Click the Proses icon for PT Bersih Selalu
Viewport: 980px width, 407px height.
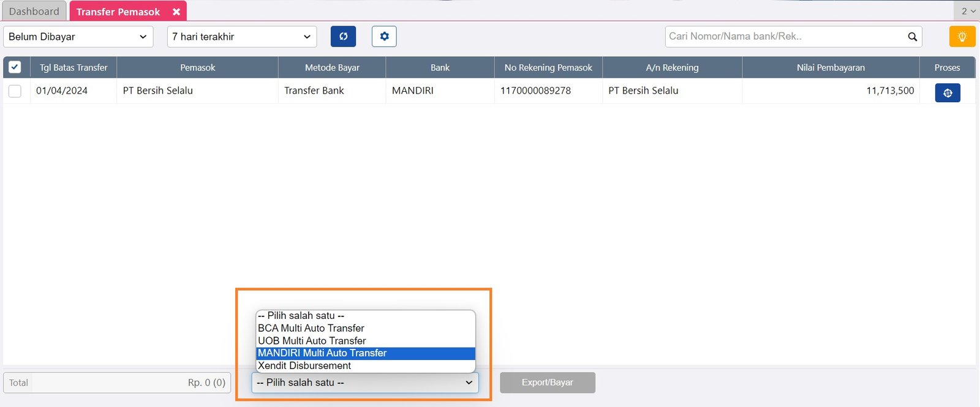point(947,93)
